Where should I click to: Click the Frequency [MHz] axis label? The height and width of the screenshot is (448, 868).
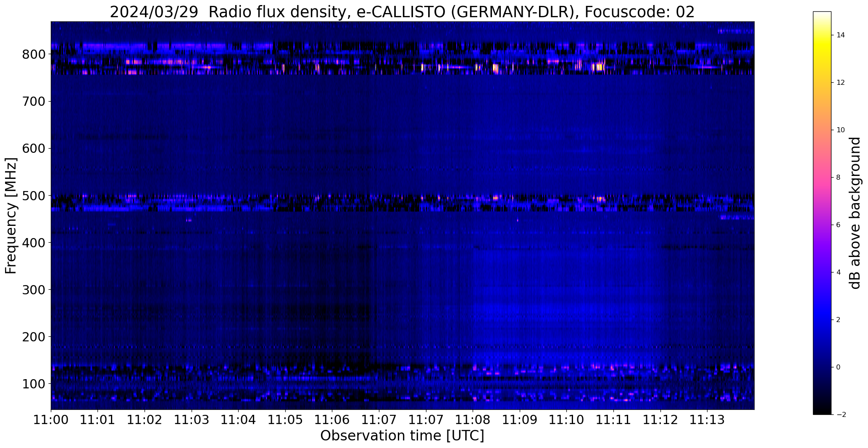tap(11, 215)
